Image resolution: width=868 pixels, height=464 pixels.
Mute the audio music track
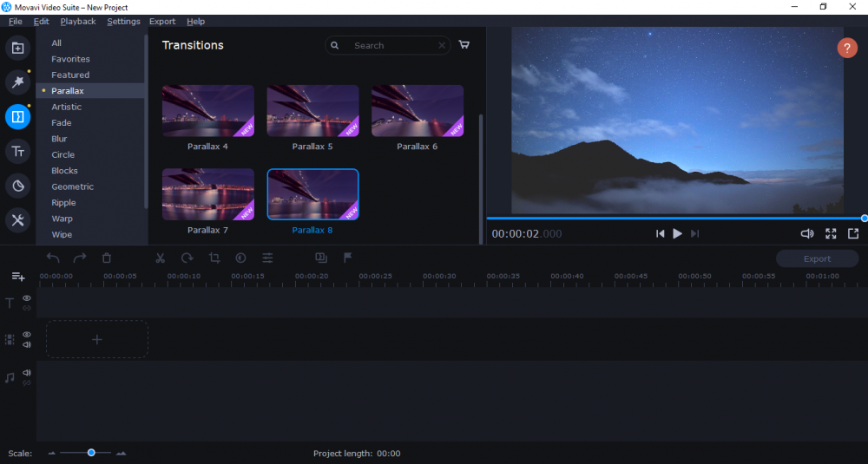[27, 373]
